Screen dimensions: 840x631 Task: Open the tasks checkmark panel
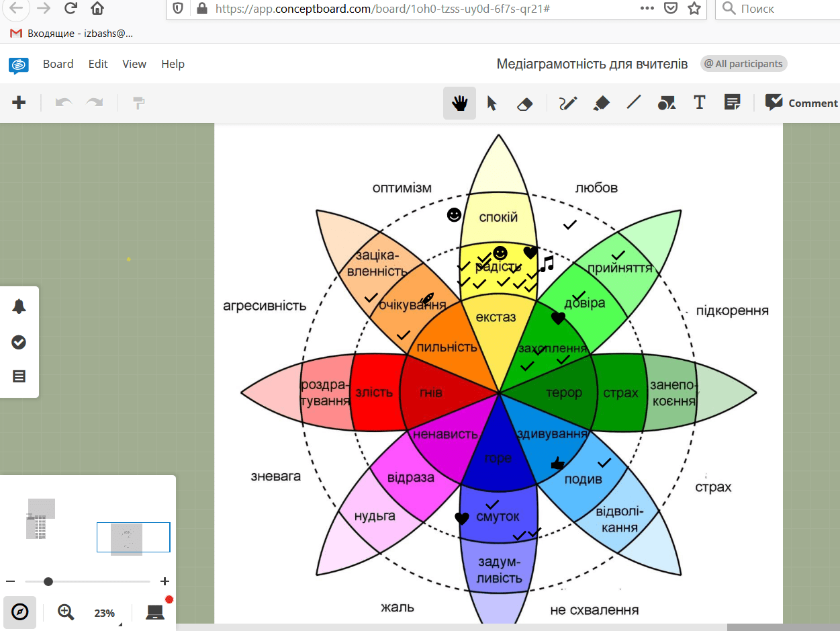tap(19, 342)
